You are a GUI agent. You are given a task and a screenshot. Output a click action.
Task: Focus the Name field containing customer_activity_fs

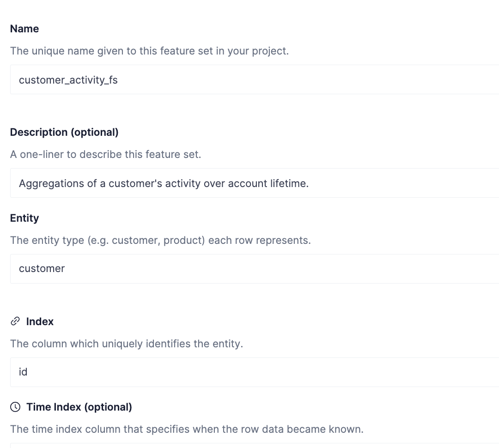point(255,79)
